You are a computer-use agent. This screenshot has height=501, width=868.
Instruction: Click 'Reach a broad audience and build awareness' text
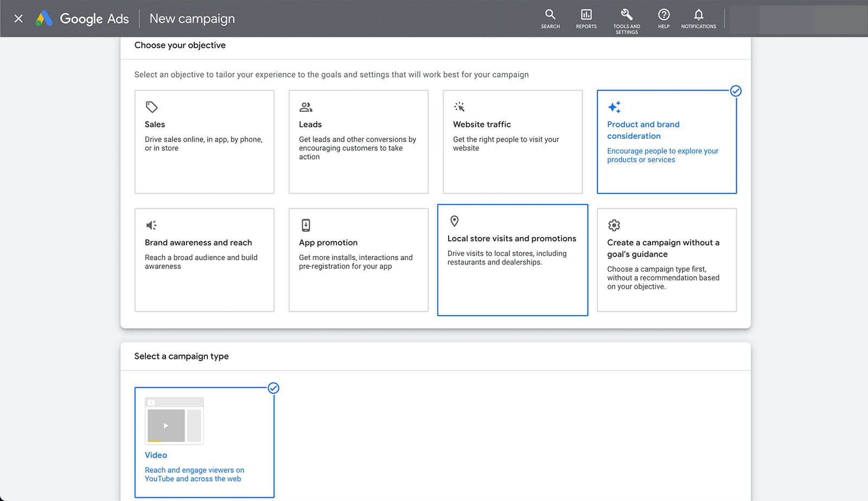[201, 262]
